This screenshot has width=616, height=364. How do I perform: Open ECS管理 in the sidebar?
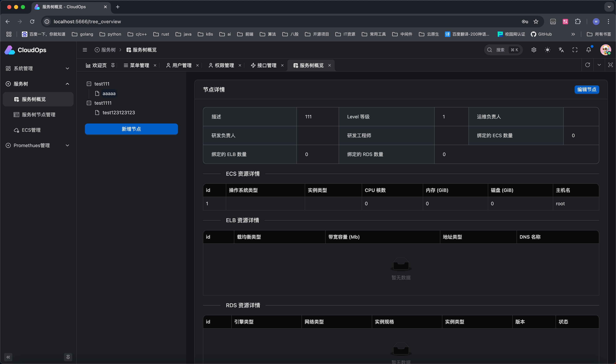tap(38, 130)
